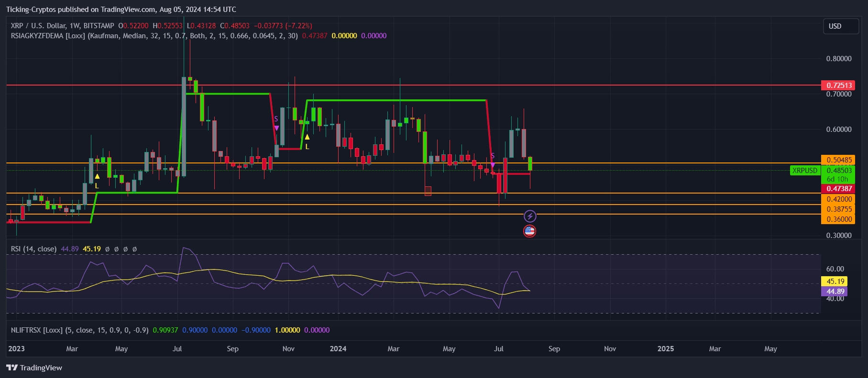
Task: Click the 0.47387 red indicator label
Action: click(x=838, y=189)
